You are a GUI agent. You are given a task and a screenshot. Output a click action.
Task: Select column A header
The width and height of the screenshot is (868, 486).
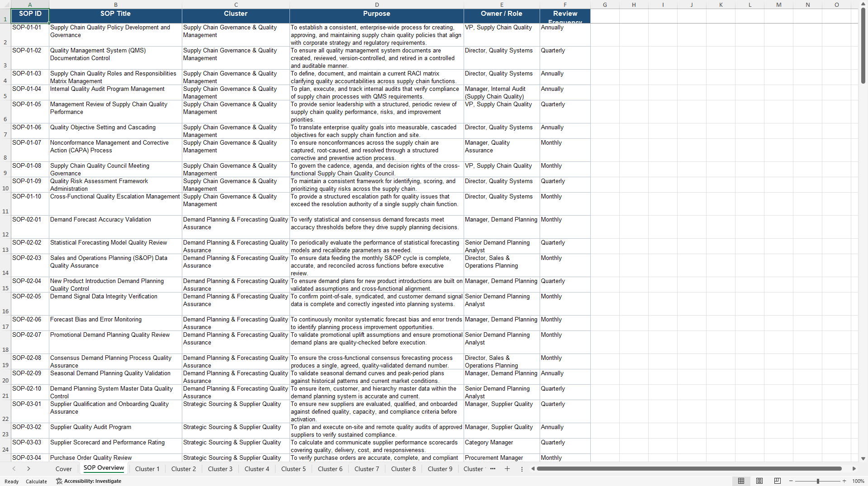click(x=30, y=5)
